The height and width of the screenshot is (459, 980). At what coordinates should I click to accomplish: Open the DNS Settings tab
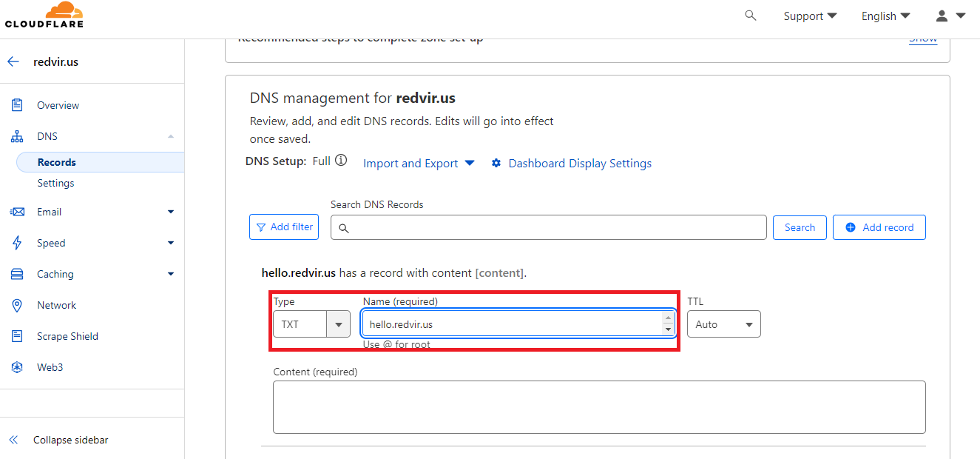coord(55,183)
